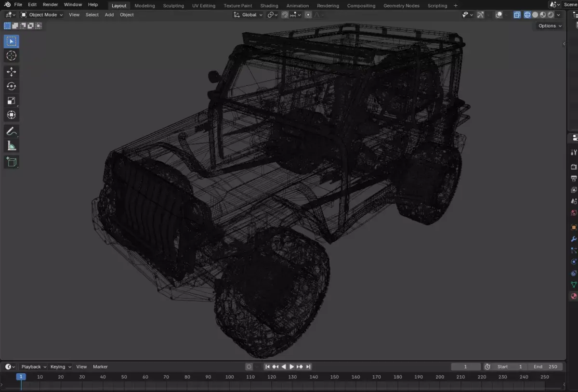
Task: Open the object visibility and selectability dropdown
Action: pyautogui.click(x=467, y=15)
